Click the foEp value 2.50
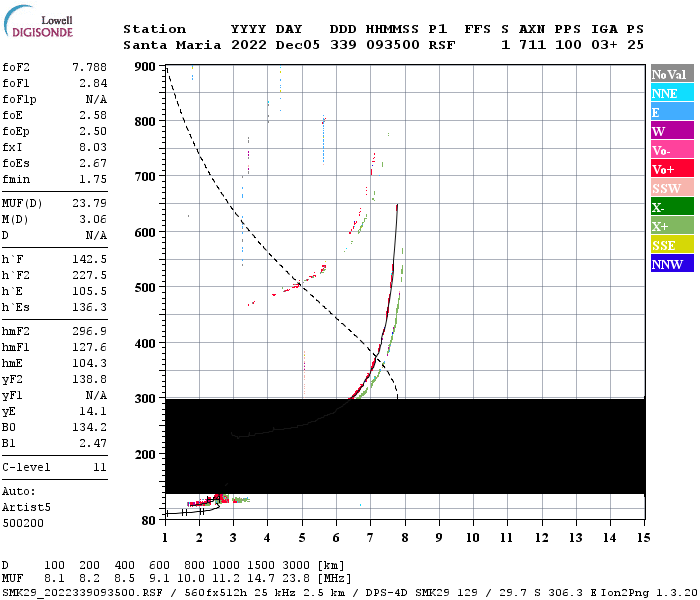The image size is (700, 600). coord(93,131)
